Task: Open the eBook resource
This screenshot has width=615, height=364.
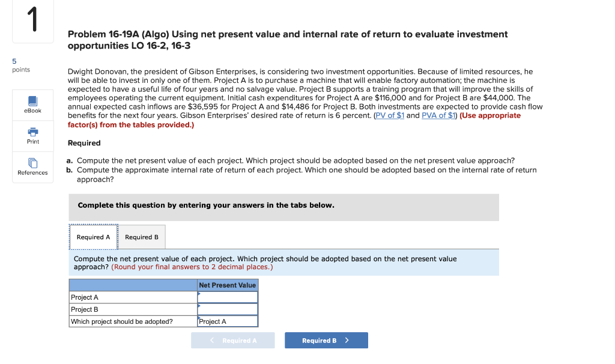Action: tap(32, 104)
